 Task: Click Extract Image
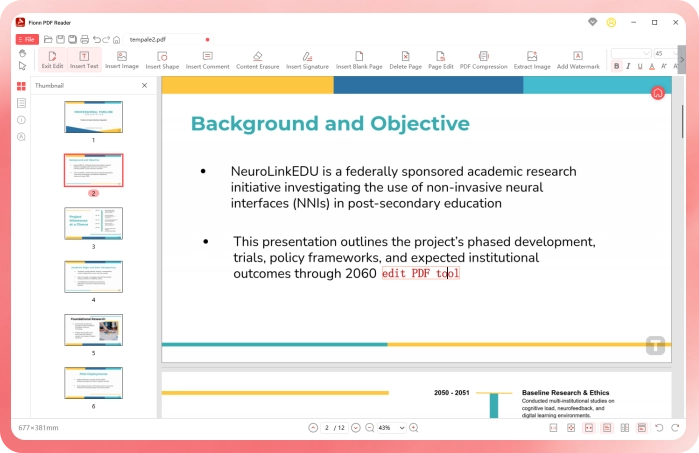(x=532, y=59)
